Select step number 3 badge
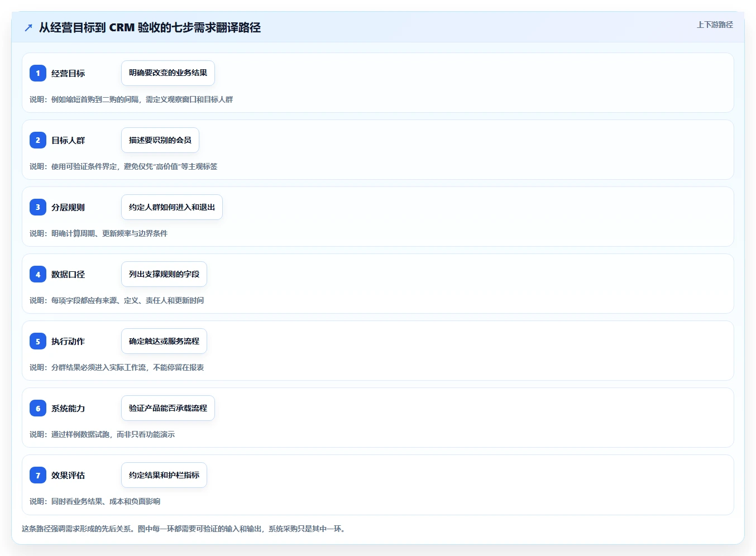 click(38, 207)
